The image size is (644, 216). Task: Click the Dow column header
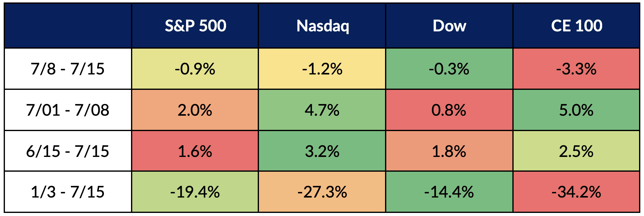[x=449, y=26]
